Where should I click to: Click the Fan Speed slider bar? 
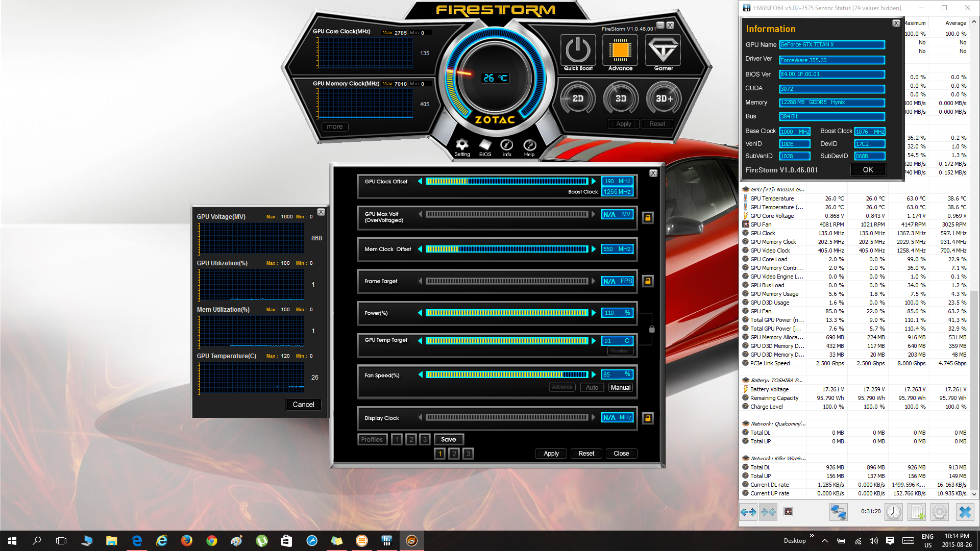[507, 374]
